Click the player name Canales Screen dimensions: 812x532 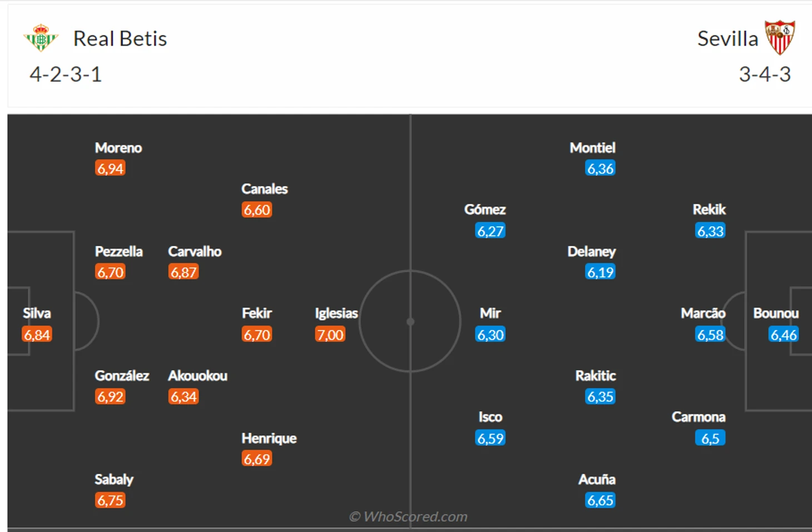coord(264,188)
